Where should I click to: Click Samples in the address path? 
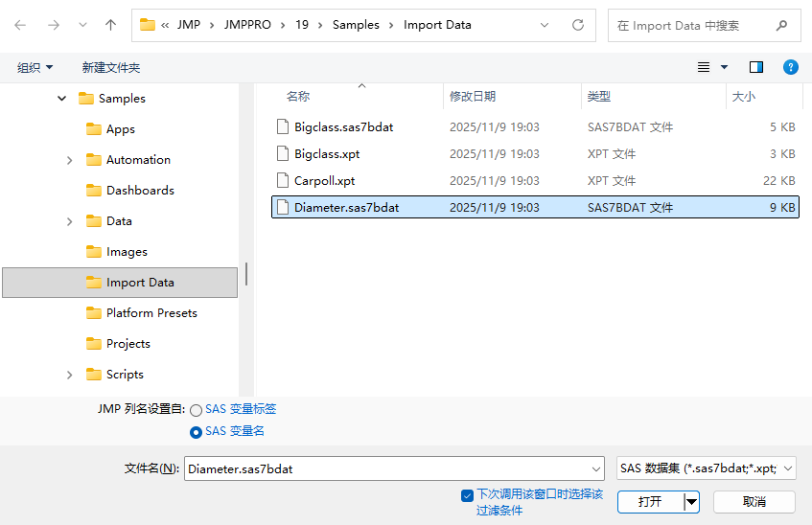pyautogui.click(x=356, y=25)
